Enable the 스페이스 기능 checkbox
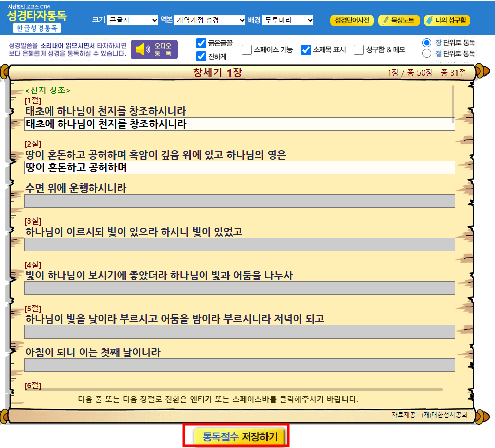 [247, 50]
